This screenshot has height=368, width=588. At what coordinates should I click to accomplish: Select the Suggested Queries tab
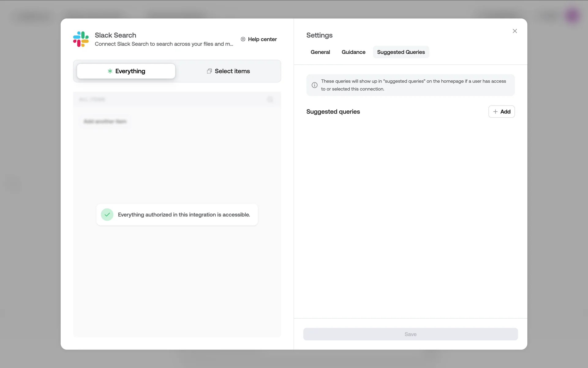click(401, 52)
